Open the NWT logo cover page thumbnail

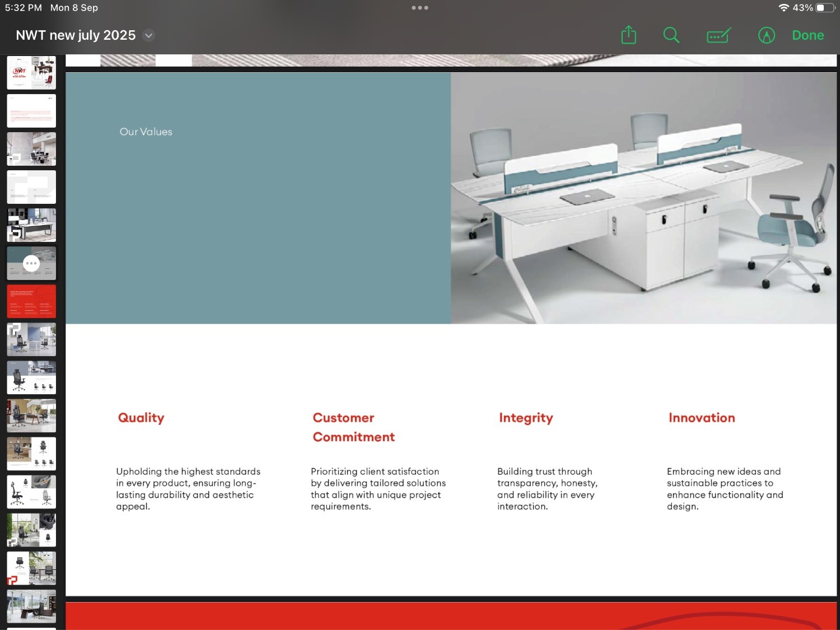point(31,73)
